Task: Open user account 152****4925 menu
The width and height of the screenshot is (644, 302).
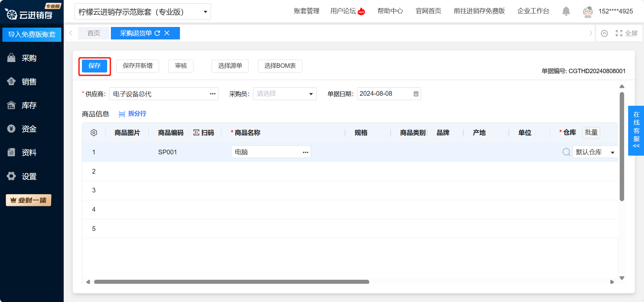Action: coord(616,11)
